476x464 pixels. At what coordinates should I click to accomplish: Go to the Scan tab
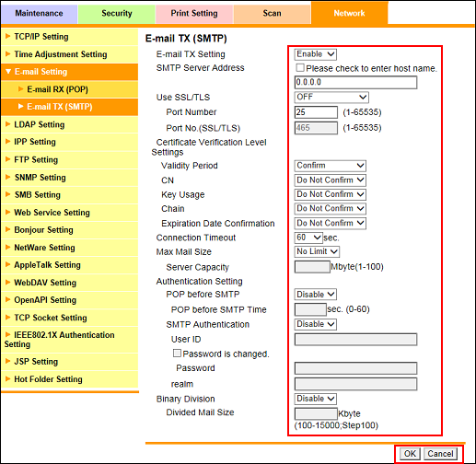coord(272,13)
